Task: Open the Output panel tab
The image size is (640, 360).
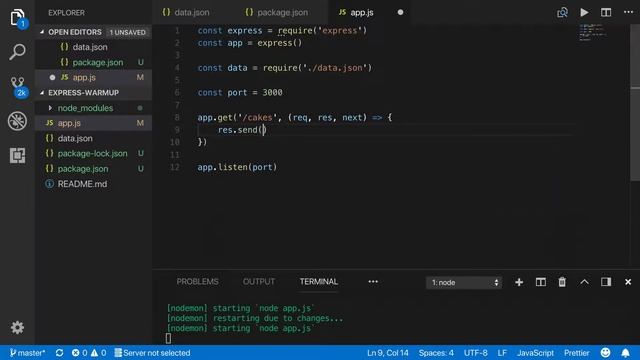Action: coord(259,282)
